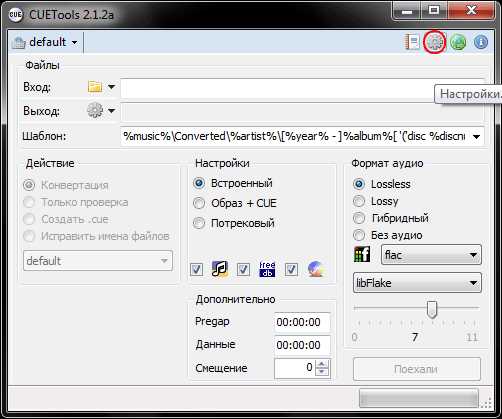Click the Смещение offset value field
502x419 pixels.
click(295, 368)
